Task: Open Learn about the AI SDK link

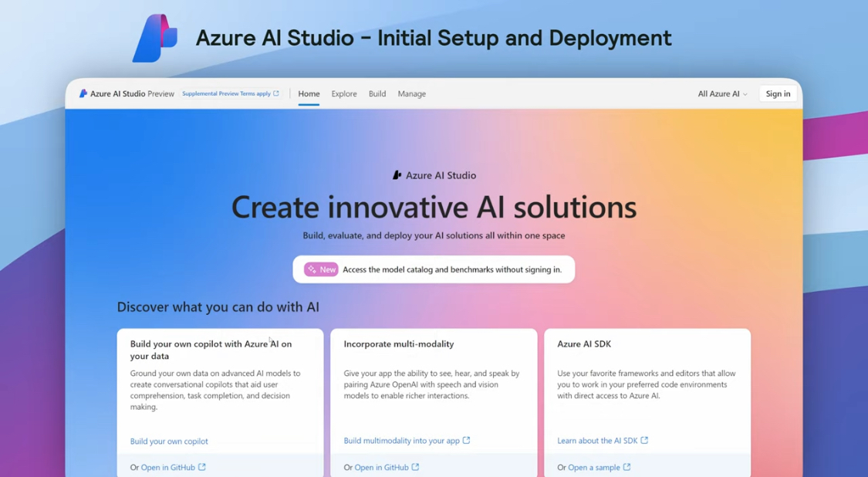Action: [x=597, y=441]
